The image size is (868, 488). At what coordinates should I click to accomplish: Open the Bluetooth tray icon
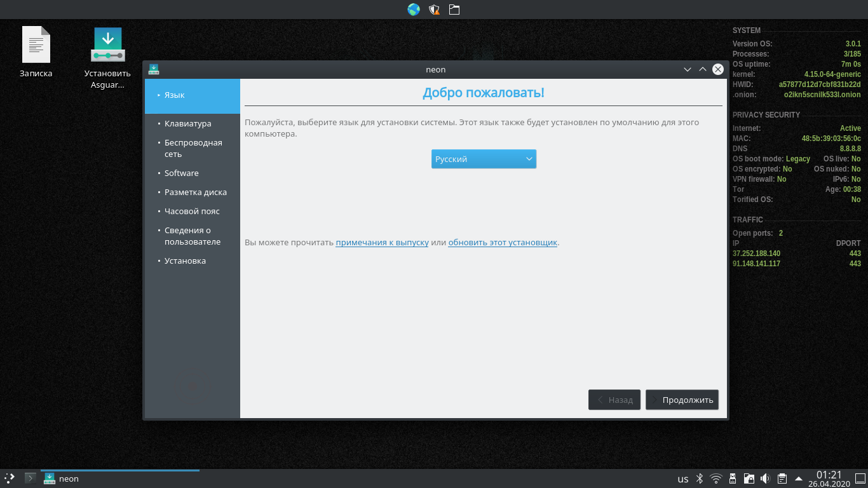pyautogui.click(x=700, y=478)
